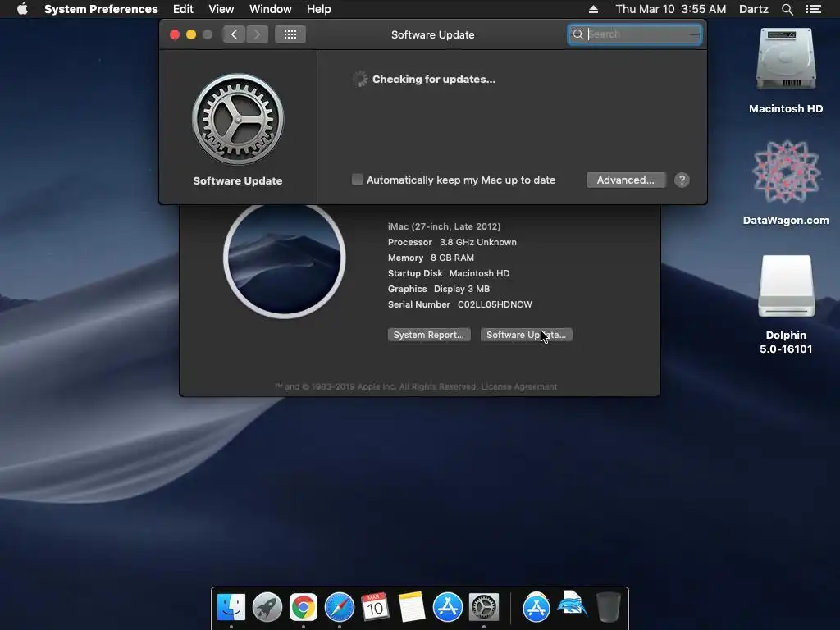Show all preferences grid button
This screenshot has width=840, height=630.
coord(290,34)
